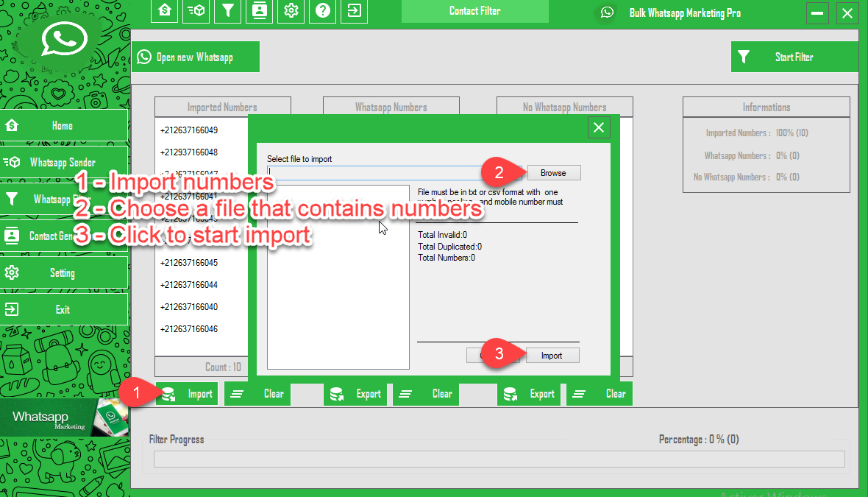Click the Start Filter button
Screen dimensions: 868x497
pos(794,57)
